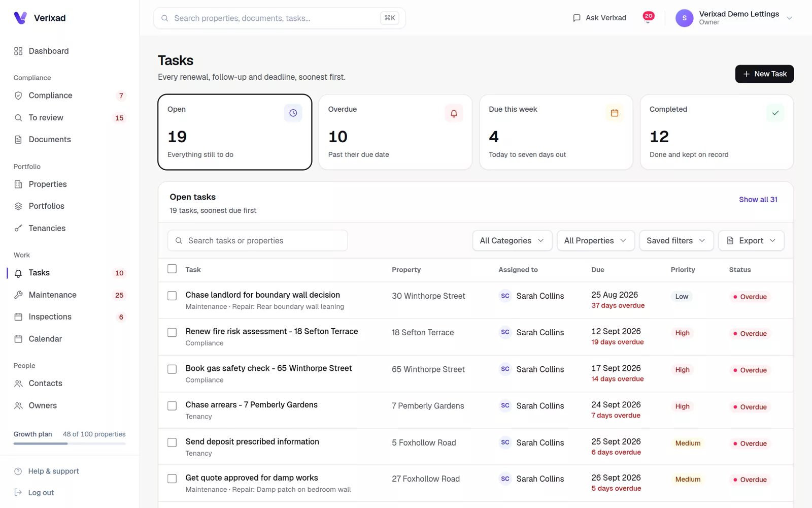
Task: Tick Send deposit prescribed information checkbox
Action: [x=172, y=442]
